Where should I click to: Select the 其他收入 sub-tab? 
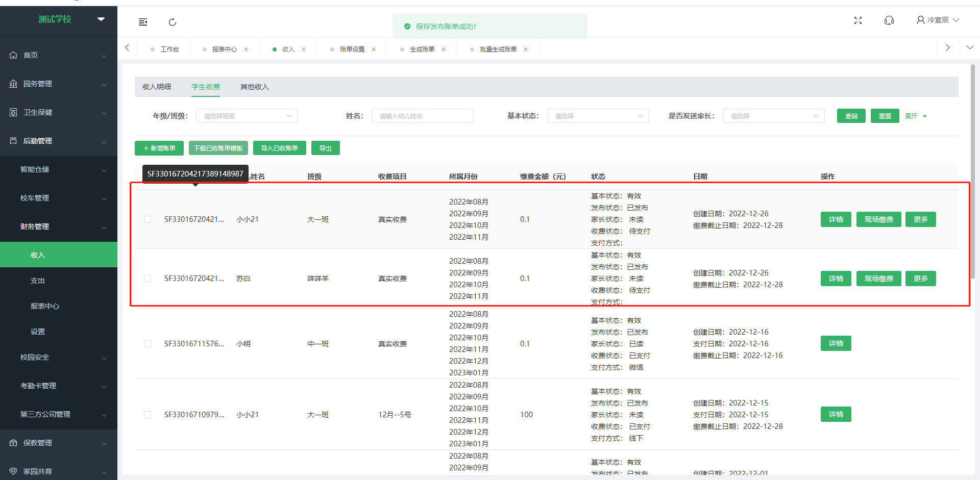coord(255,87)
